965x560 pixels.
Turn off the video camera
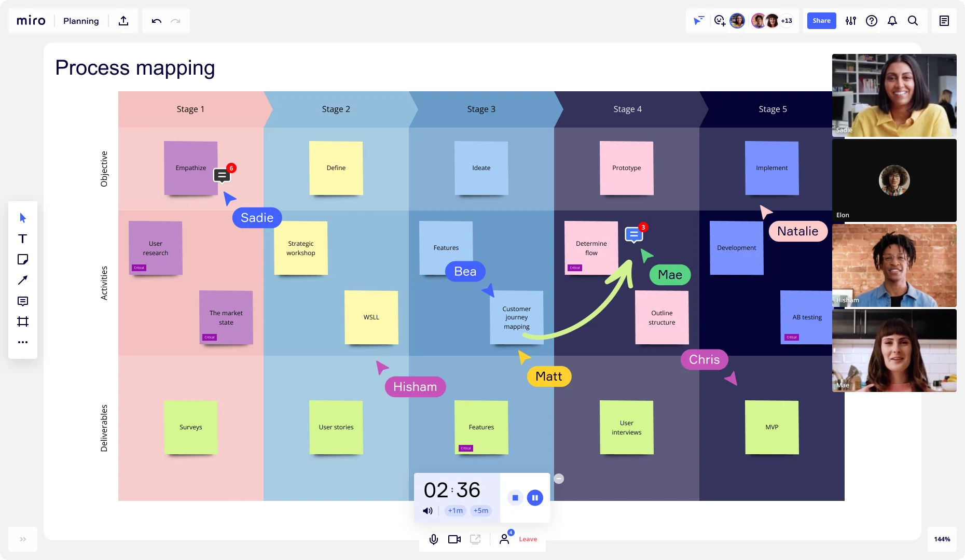point(454,539)
